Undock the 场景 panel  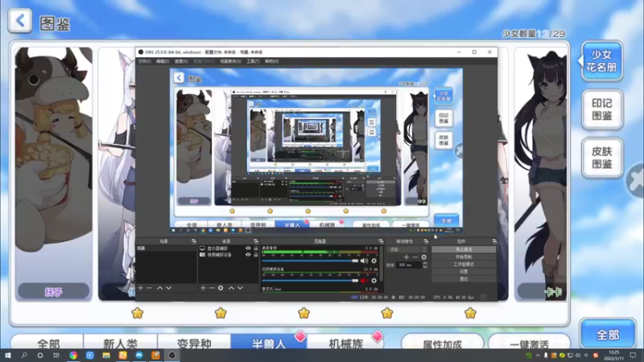coord(194,241)
